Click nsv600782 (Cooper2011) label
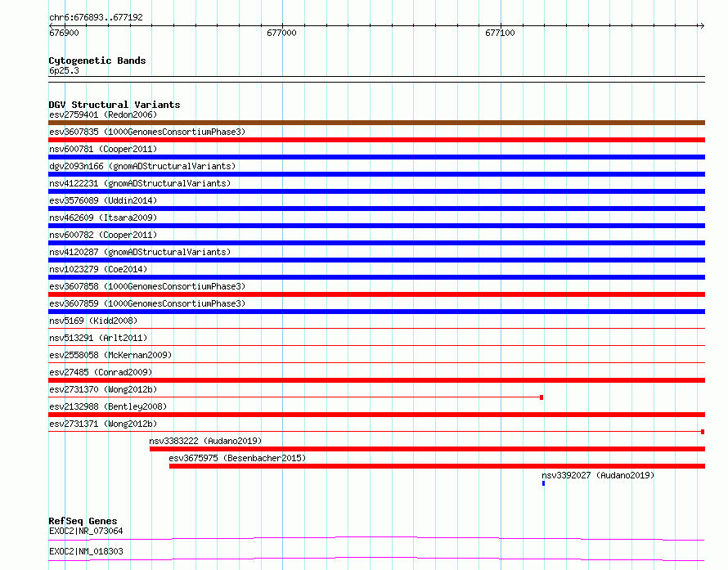Viewport: 728px width, 570px height. (103, 235)
